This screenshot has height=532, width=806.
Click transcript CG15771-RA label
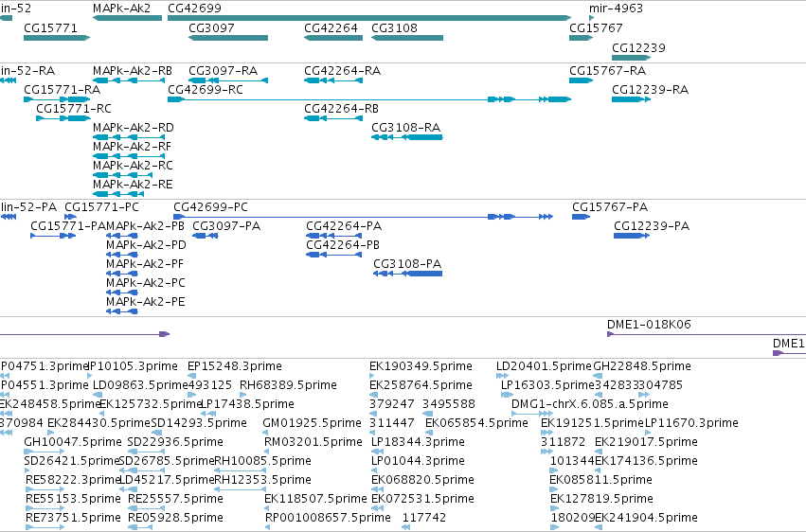click(63, 89)
